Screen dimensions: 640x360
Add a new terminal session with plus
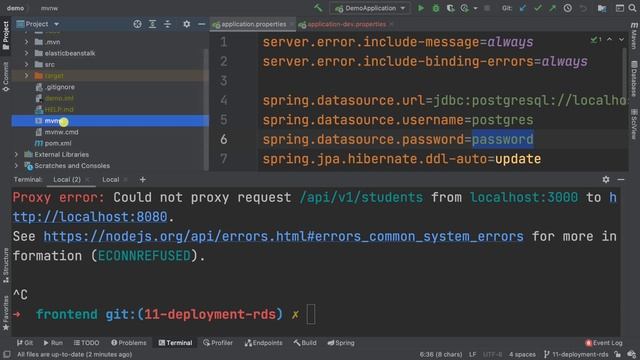pyautogui.click(x=142, y=180)
